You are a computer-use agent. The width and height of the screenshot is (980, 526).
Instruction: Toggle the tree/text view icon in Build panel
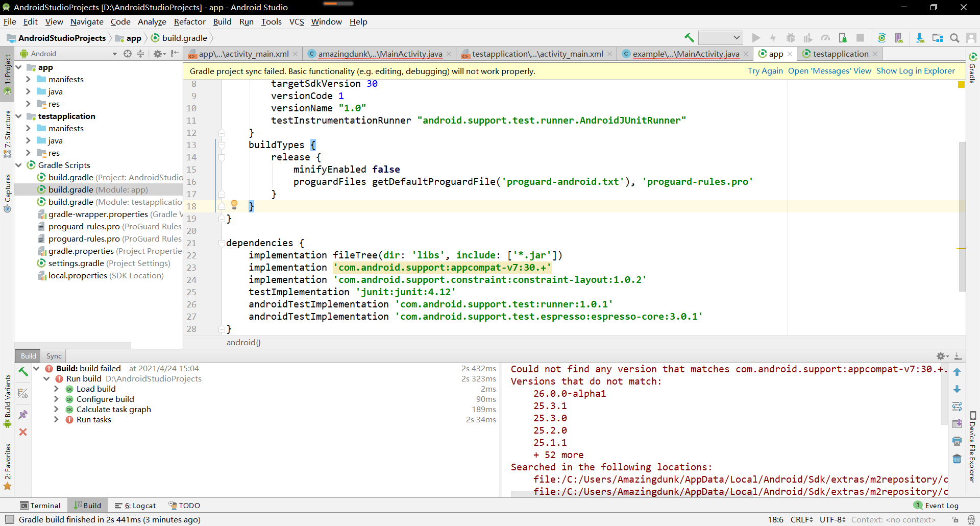pyautogui.click(x=23, y=393)
